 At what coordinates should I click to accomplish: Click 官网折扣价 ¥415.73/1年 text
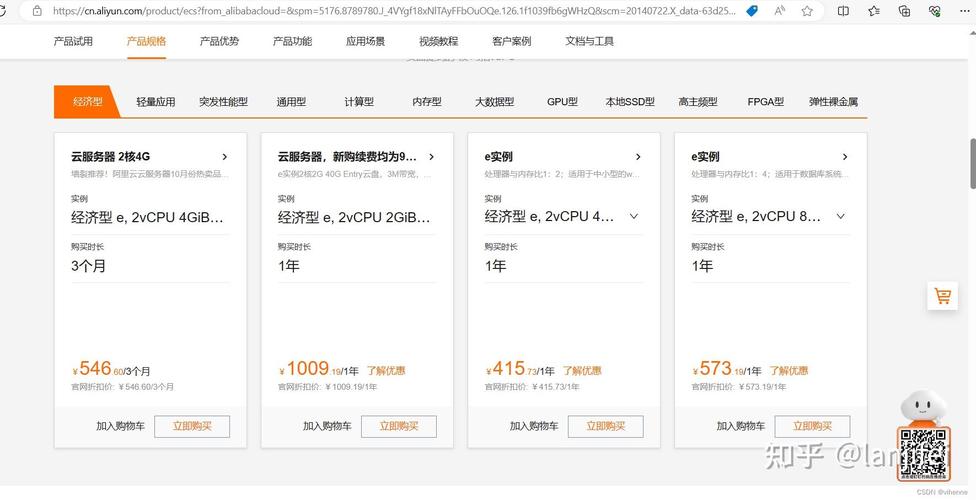click(x=532, y=387)
